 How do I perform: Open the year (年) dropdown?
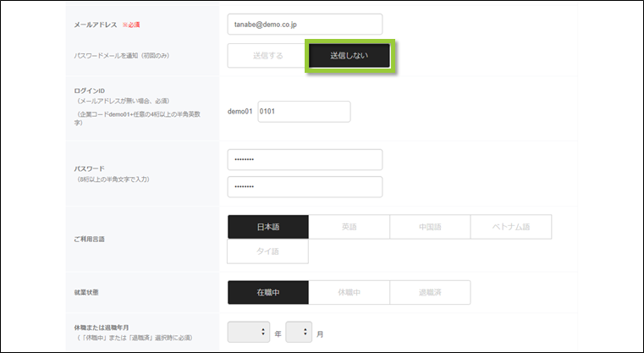click(248, 333)
